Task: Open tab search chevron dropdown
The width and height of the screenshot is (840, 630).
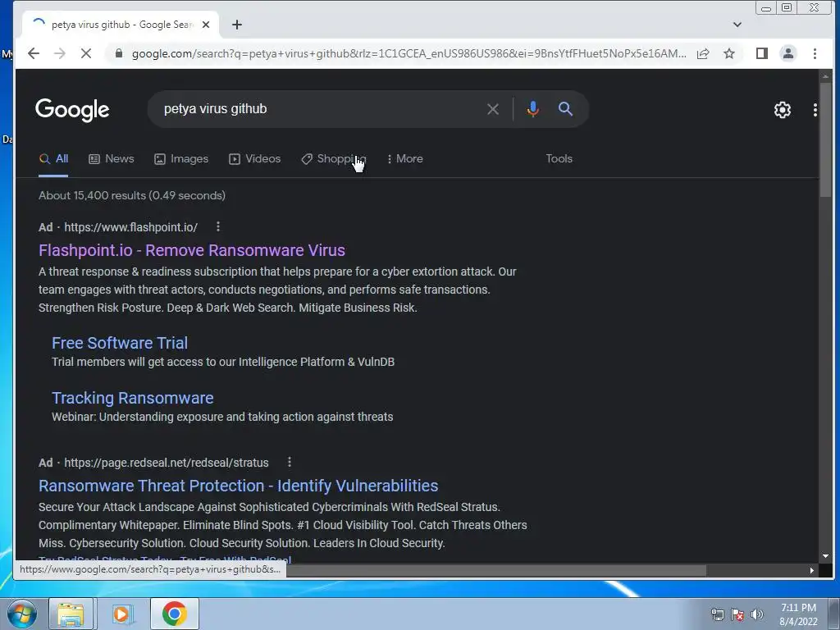Action: (737, 25)
